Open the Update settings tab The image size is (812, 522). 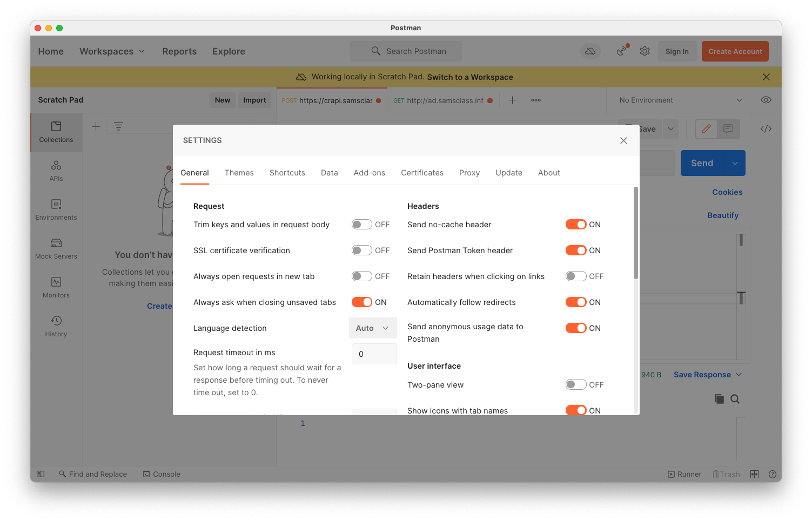pyautogui.click(x=509, y=173)
